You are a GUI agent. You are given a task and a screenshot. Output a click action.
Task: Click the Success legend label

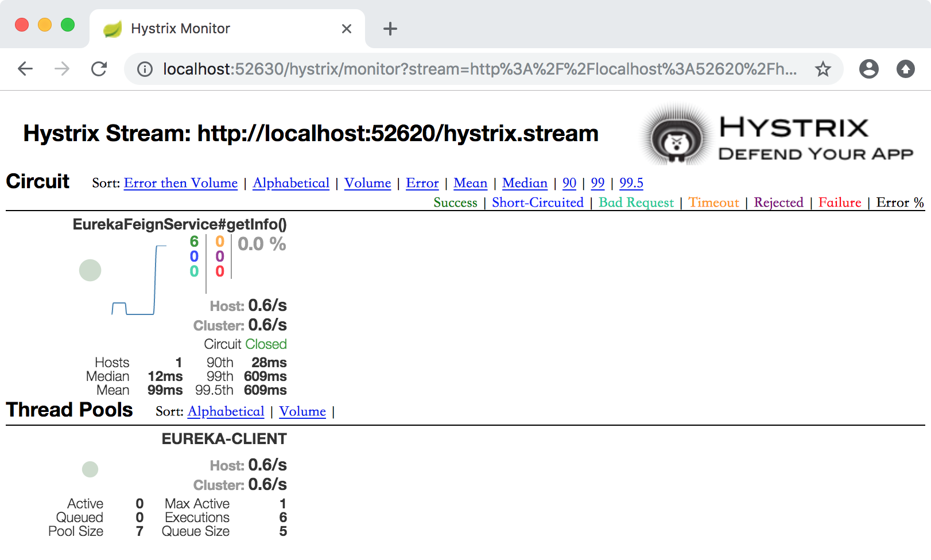(456, 203)
